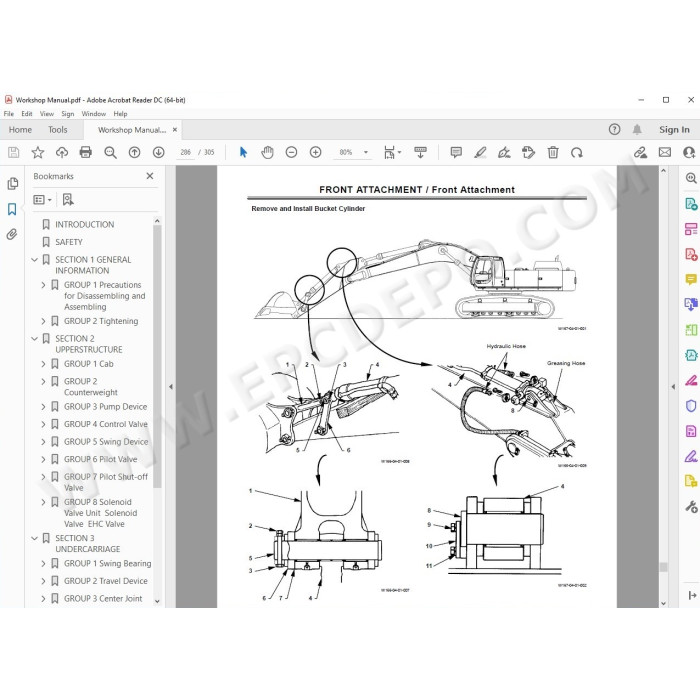
Task: Select the arrow Selection tool
Action: pos(243,153)
